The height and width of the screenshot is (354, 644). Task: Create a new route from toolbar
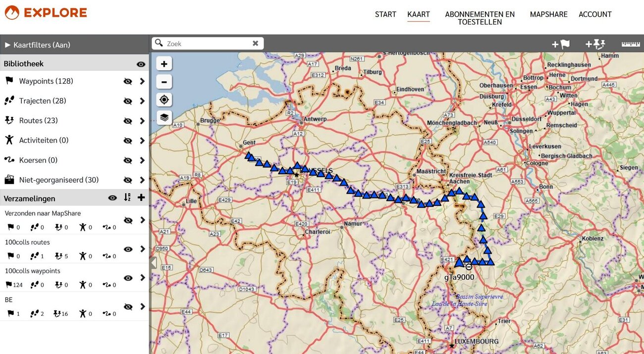point(595,44)
